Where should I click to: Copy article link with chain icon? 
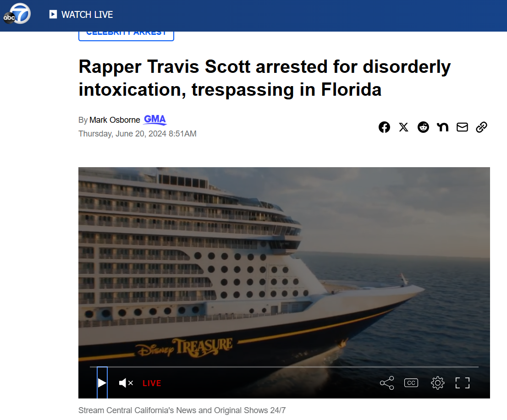click(481, 127)
